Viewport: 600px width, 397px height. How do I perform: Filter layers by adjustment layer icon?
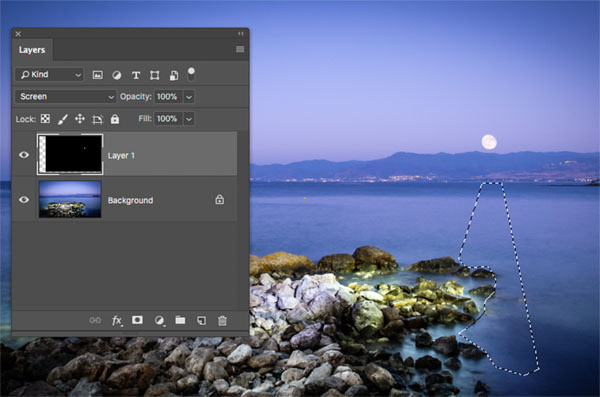[117, 75]
